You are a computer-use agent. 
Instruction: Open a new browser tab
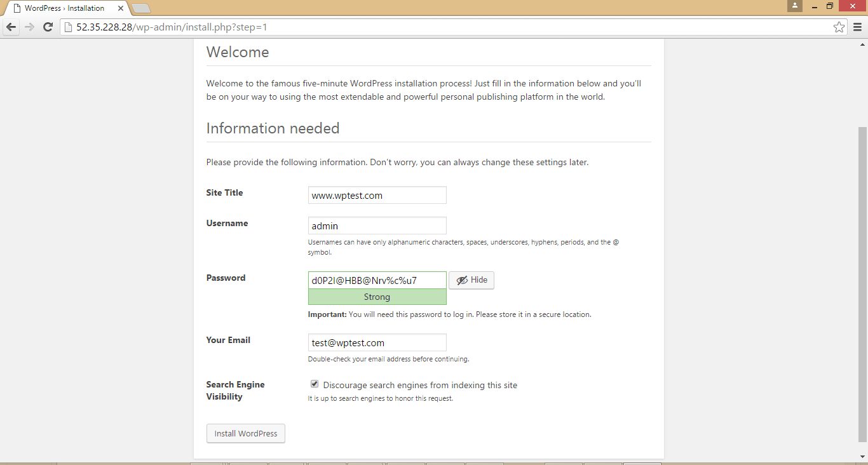click(140, 8)
